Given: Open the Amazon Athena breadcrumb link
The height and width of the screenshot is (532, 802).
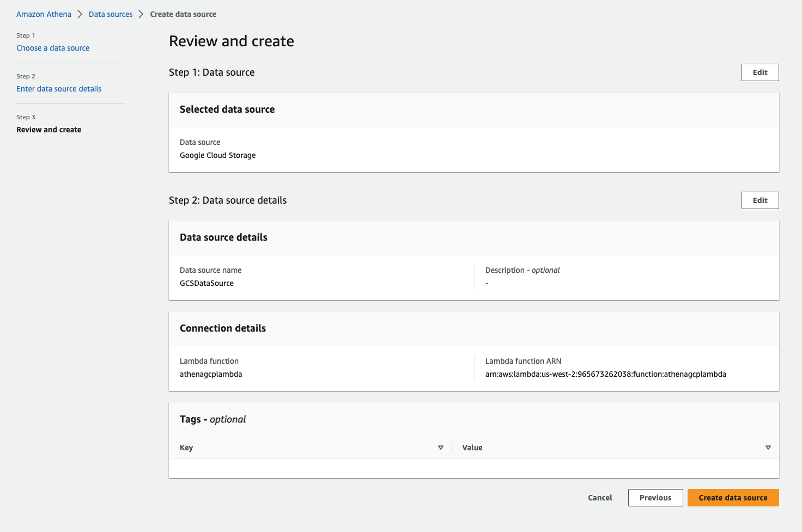Looking at the screenshot, I should pyautogui.click(x=44, y=14).
